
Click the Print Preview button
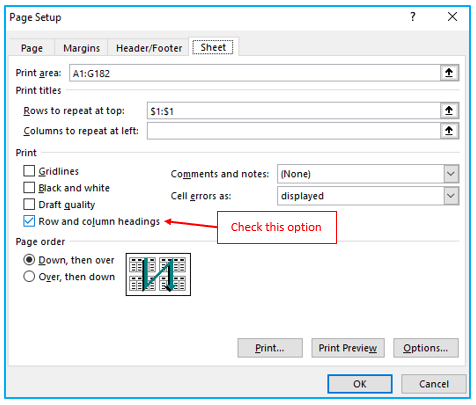pyautogui.click(x=348, y=348)
